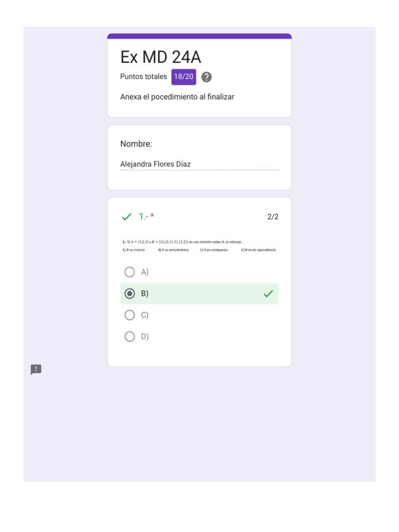Click the question number 1.- label
The height and width of the screenshot is (532, 399).
pos(143,217)
